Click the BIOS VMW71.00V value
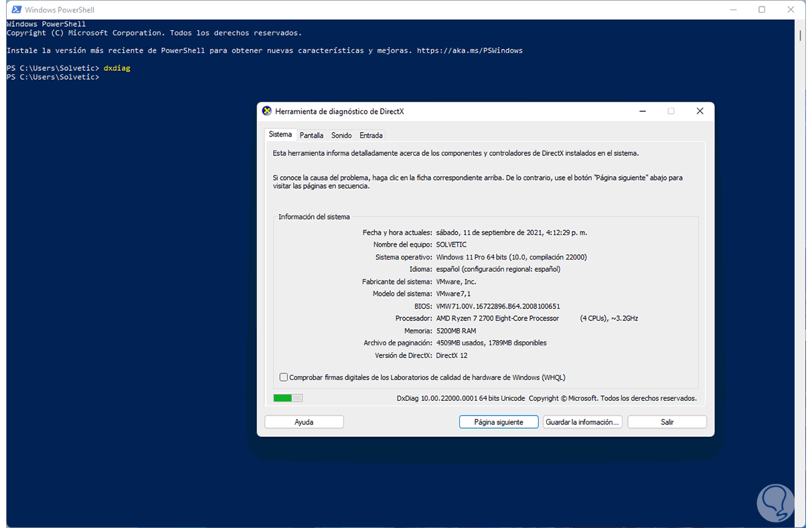 pyautogui.click(x=498, y=306)
